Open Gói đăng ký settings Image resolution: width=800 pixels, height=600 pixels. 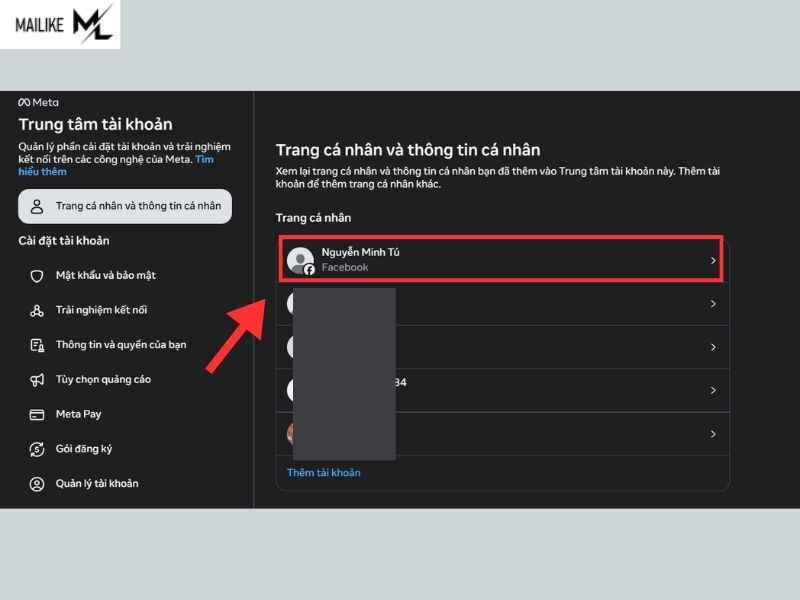(84, 449)
